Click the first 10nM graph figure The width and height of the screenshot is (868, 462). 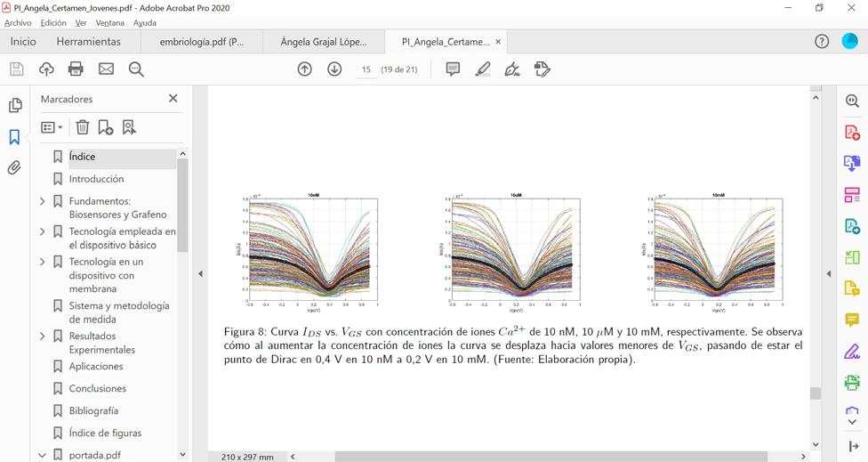click(x=307, y=252)
